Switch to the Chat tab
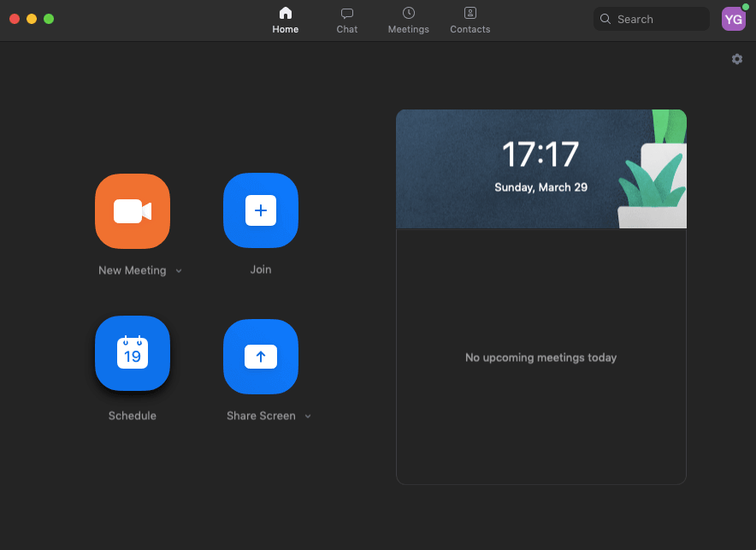The width and height of the screenshot is (756, 550). click(347, 21)
